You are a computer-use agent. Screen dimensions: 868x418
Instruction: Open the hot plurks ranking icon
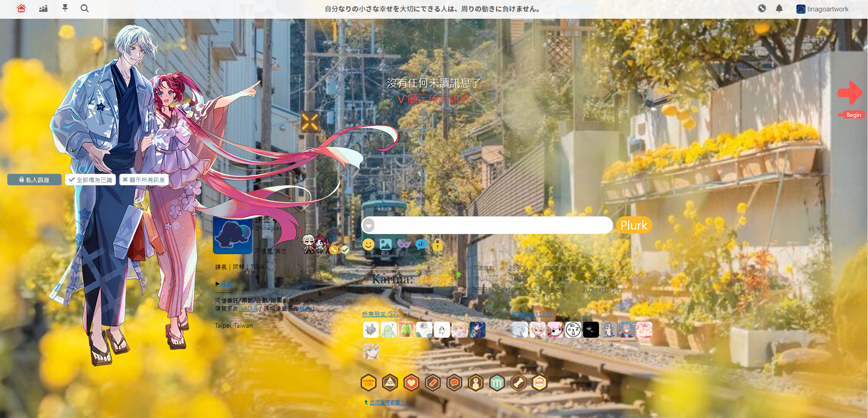click(x=43, y=8)
